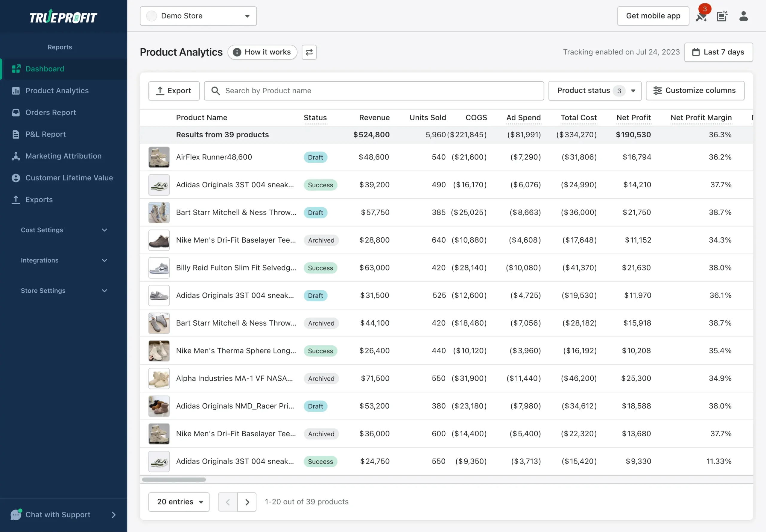Go to next page of products
766x532 pixels.
247,502
